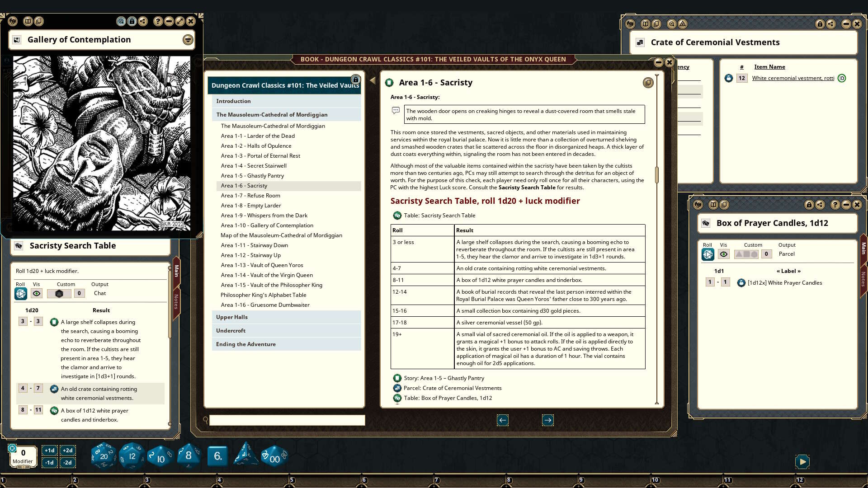Expand the Upper Halls section in the book sidebar
The width and height of the screenshot is (868, 488).
[x=231, y=317]
